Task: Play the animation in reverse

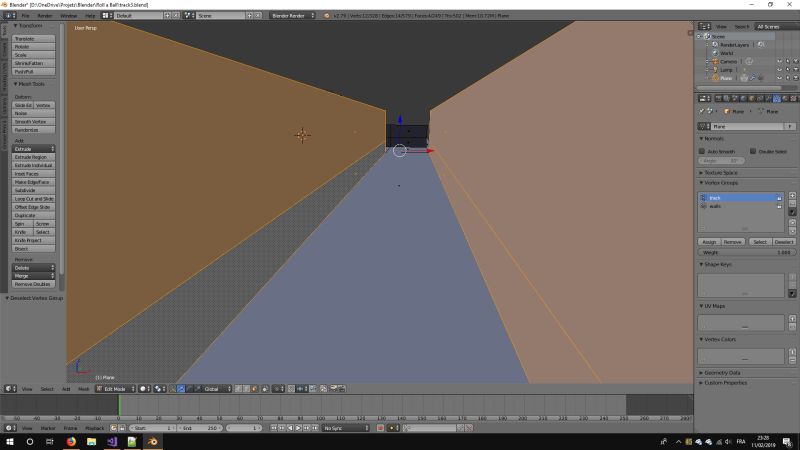Action: (290, 428)
